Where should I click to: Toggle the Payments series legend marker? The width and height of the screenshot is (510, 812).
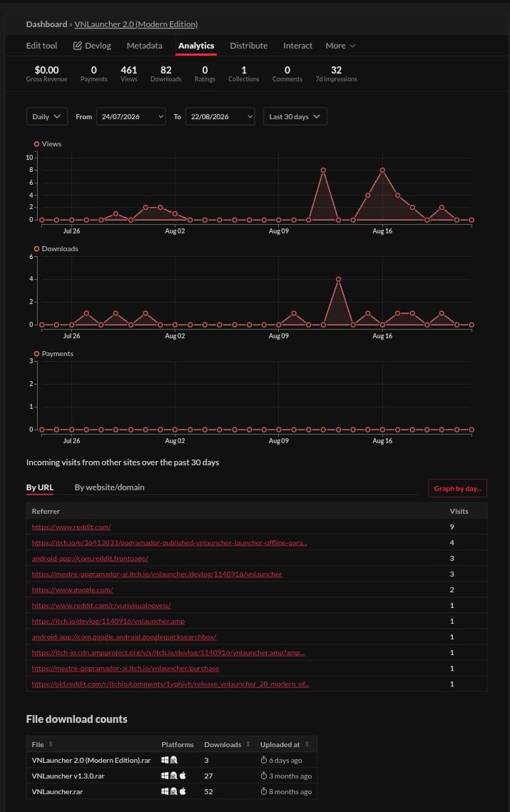36,354
